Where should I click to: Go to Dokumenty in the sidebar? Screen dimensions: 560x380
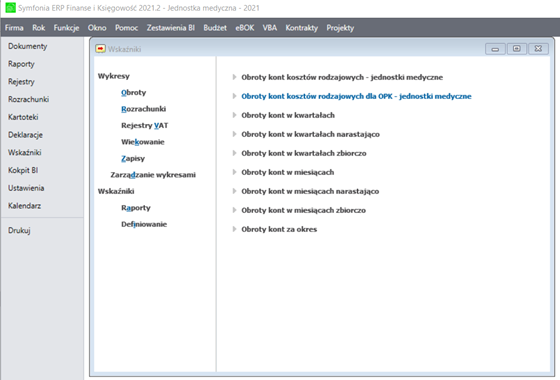(28, 46)
